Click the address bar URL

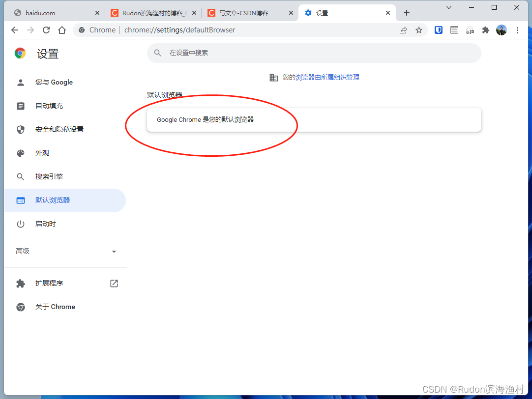(179, 30)
